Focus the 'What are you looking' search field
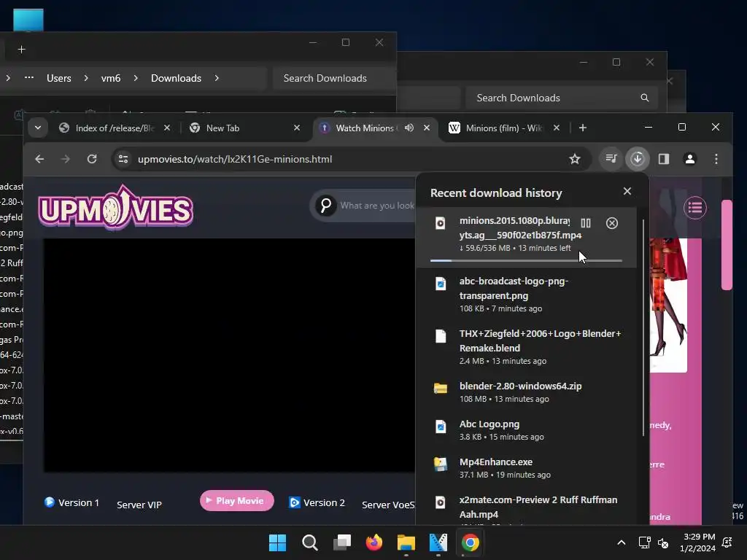 (x=377, y=206)
